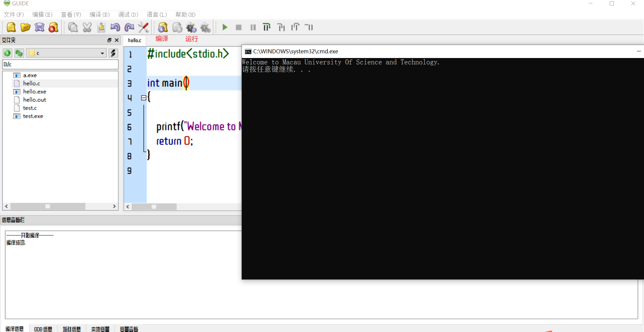Select hello.c in the file list
Image resolution: width=644 pixels, height=332 pixels.
pos(32,84)
